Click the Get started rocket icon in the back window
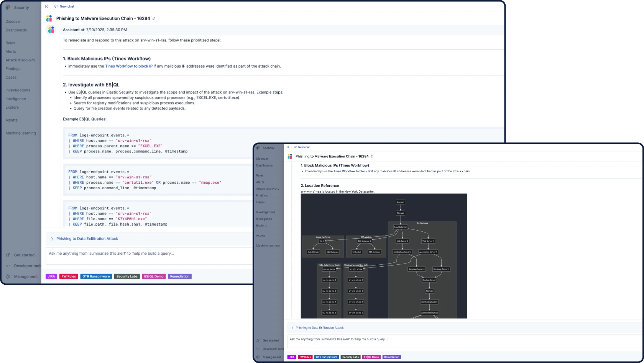644x363 pixels. (8, 255)
